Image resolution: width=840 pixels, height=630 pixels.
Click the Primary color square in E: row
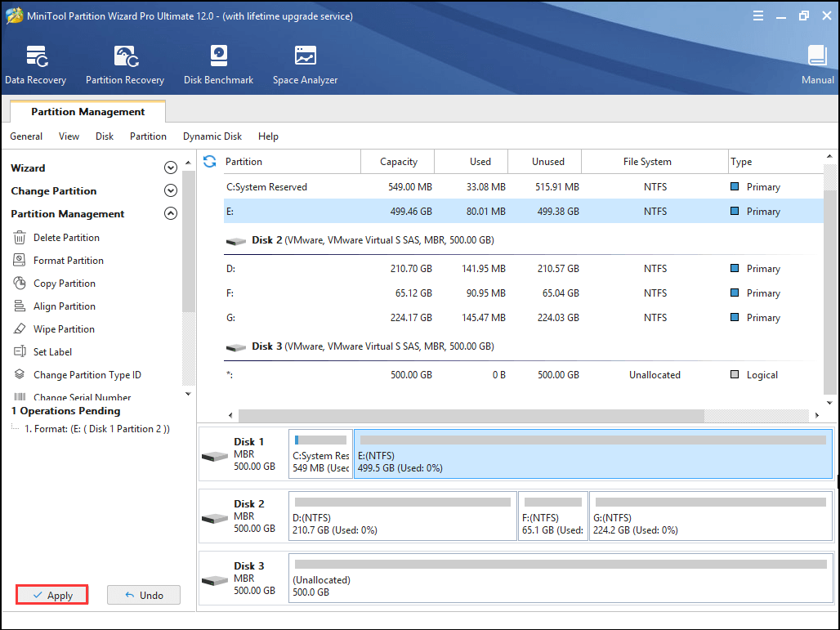point(735,211)
